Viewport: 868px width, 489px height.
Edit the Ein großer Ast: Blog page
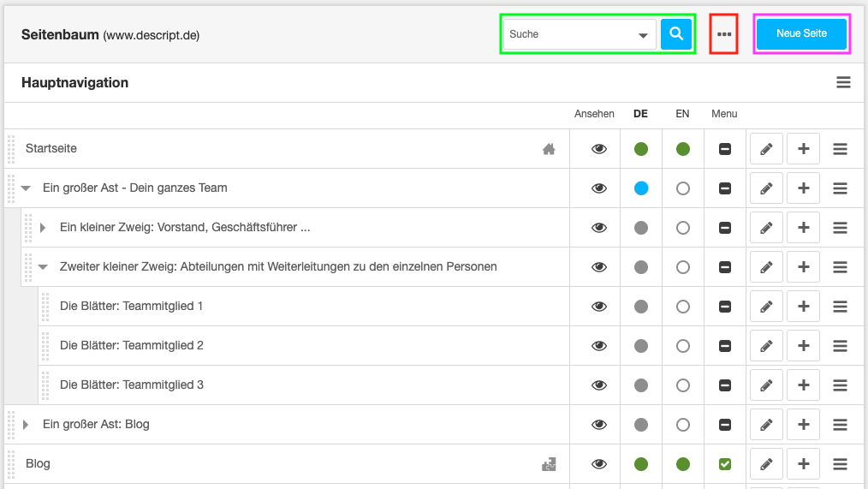click(766, 425)
